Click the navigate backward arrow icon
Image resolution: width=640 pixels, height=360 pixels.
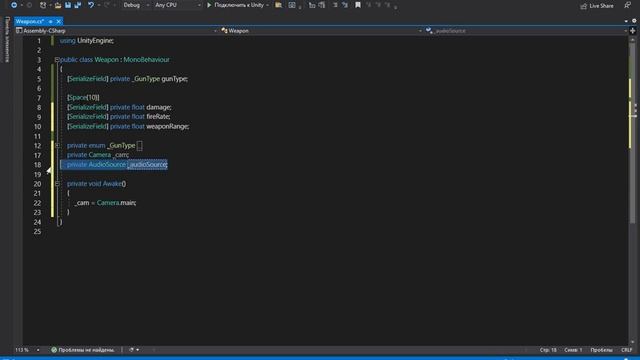13,5
